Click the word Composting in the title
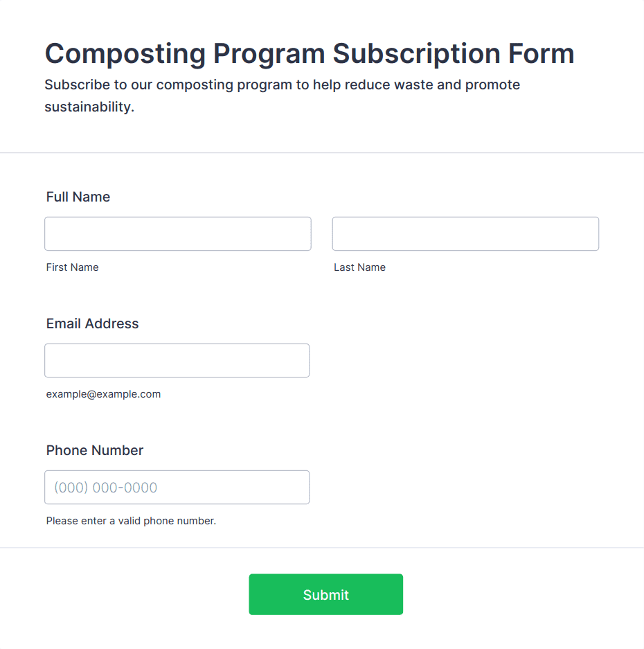Image resolution: width=644 pixels, height=649 pixels. [125, 54]
